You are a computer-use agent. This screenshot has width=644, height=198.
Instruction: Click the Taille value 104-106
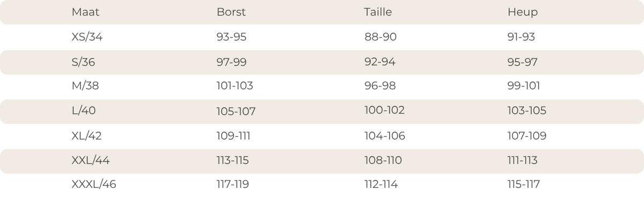pos(384,136)
